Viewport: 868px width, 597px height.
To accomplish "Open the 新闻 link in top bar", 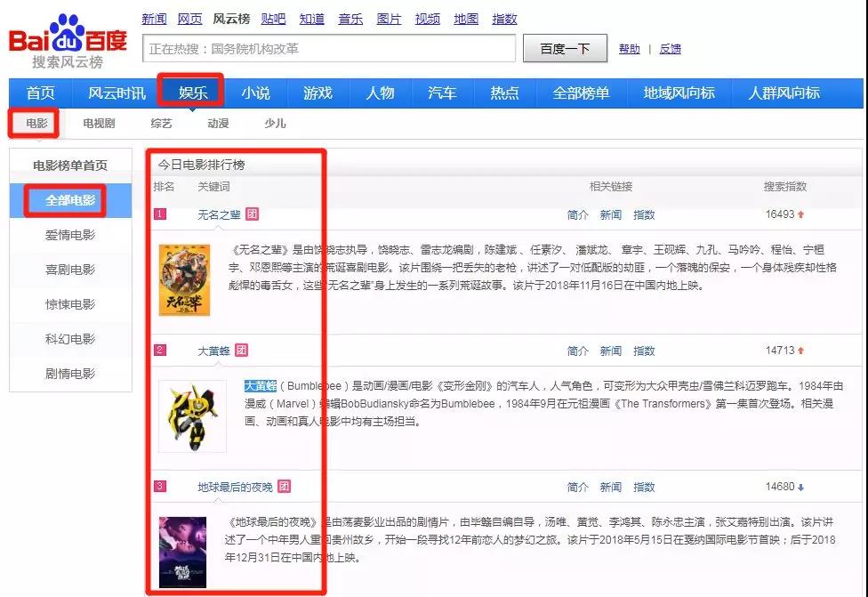I will coord(154,19).
